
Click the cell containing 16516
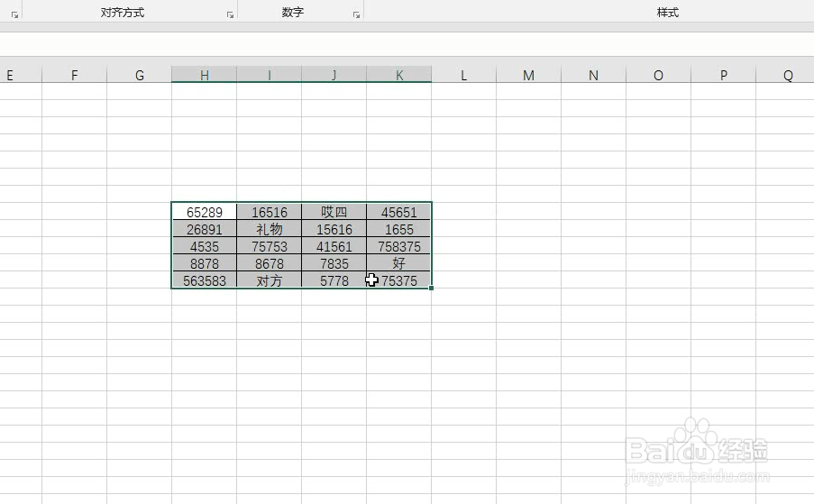coord(269,211)
